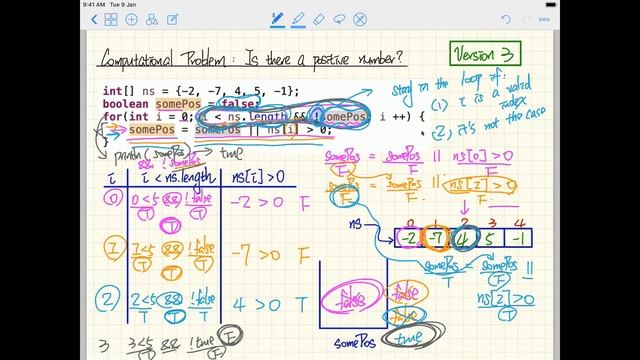The height and width of the screenshot is (360, 640).
Task: Open the three-dot more options menu
Action: 544,19
